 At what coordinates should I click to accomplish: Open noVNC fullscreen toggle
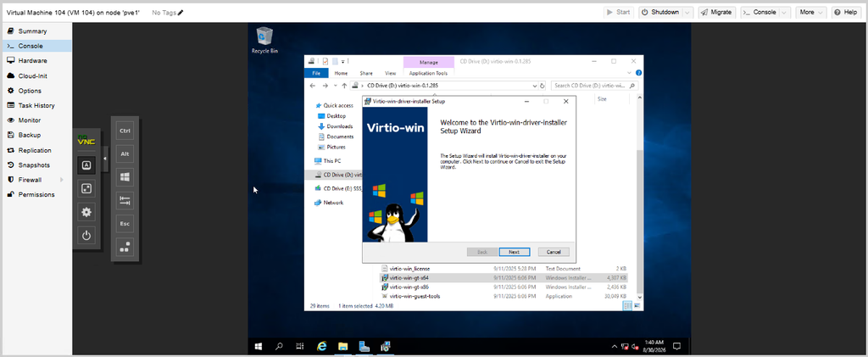click(86, 189)
